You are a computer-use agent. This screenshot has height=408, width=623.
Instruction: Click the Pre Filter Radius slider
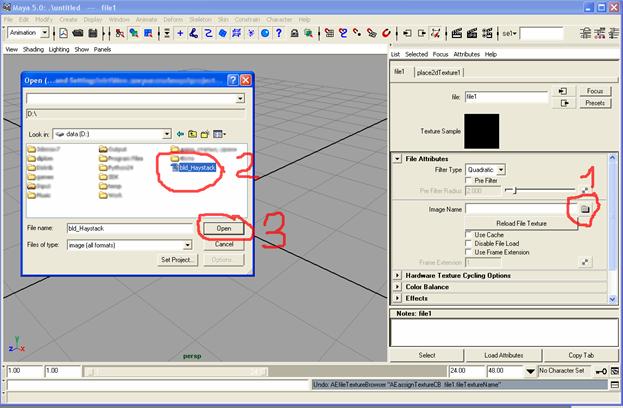click(x=540, y=190)
